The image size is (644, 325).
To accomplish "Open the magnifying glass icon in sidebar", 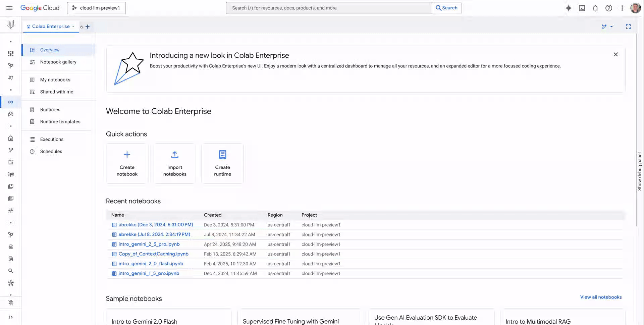I will pos(11,271).
